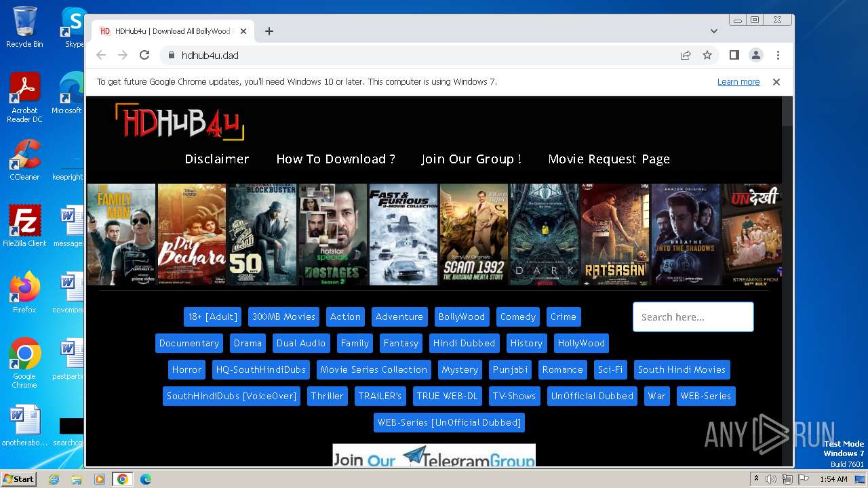
Task: Open the Disclaimer menu item
Action: pyautogui.click(x=217, y=159)
